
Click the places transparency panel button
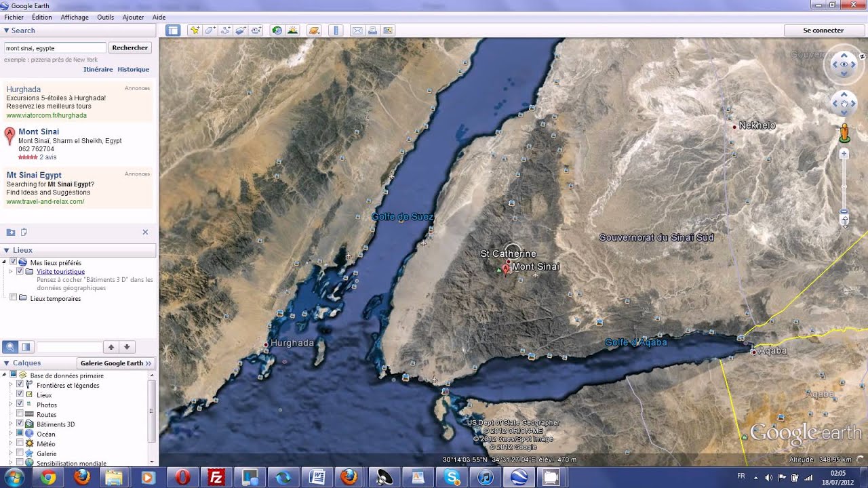pos(26,347)
